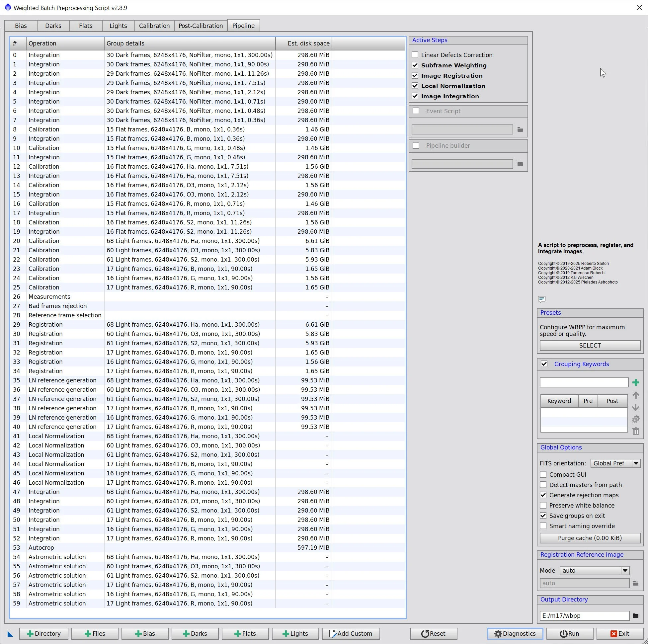Click the move keyword down arrow icon

tap(636, 408)
